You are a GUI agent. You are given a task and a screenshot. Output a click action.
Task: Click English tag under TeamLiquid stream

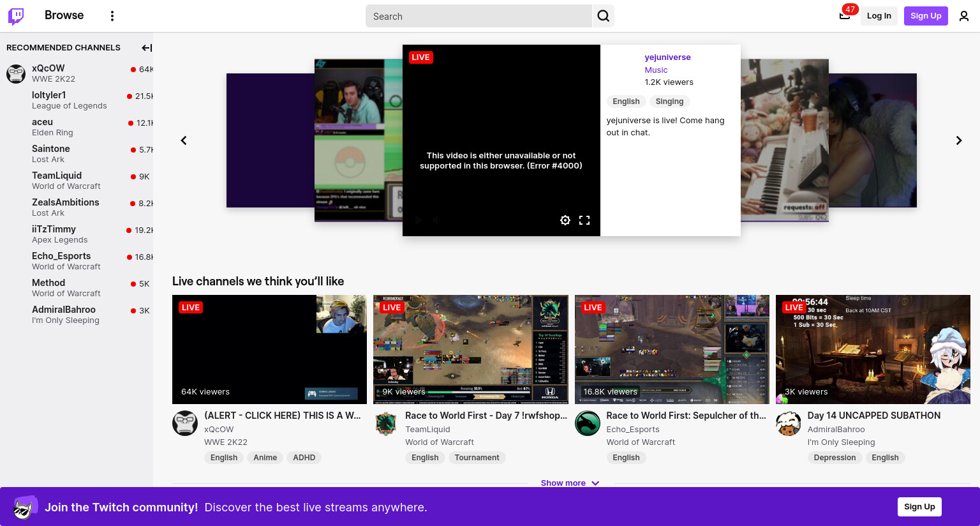click(x=425, y=458)
